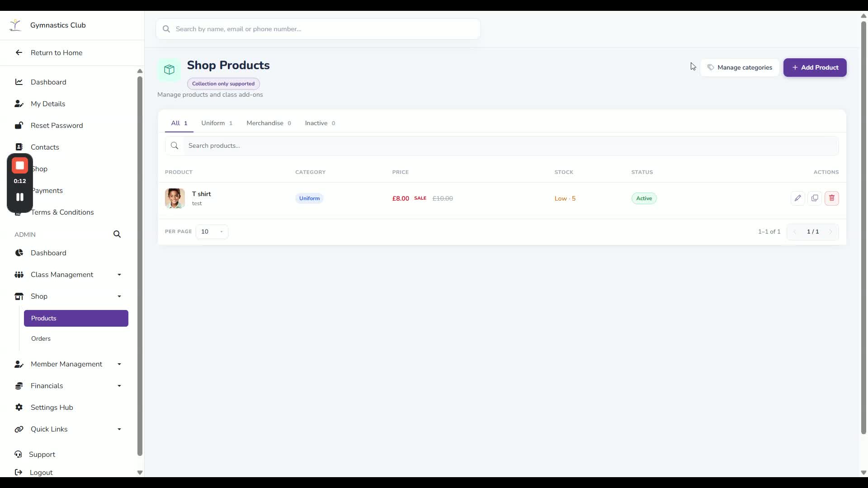868x488 pixels.
Task: Switch to the Inactive tab
Action: [320, 123]
